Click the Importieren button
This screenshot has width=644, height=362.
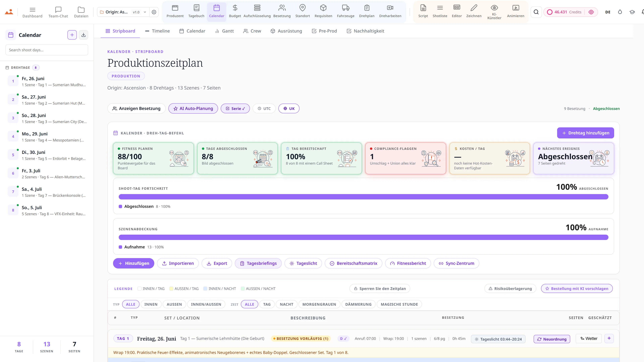coord(178,263)
